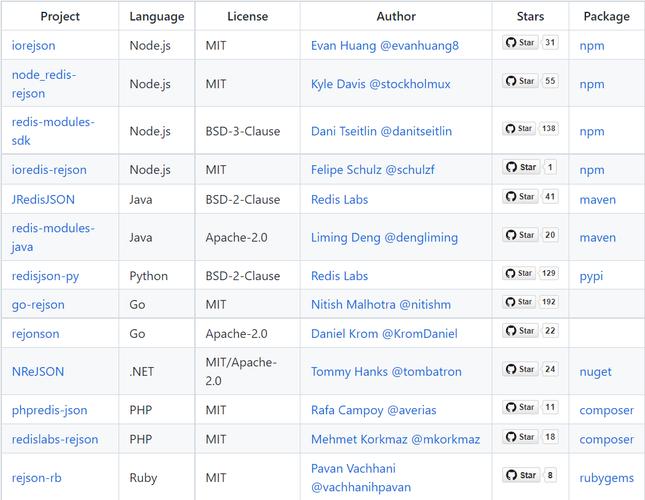Open the redis-modules-java project link
Screen dimensions: 645x500
[x=53, y=237]
